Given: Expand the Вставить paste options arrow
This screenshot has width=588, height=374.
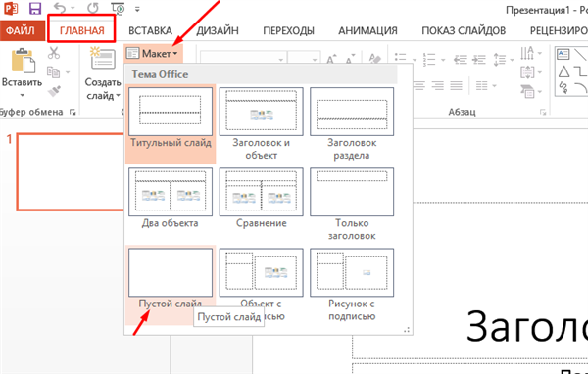Looking at the screenshot, I should pos(23,96).
